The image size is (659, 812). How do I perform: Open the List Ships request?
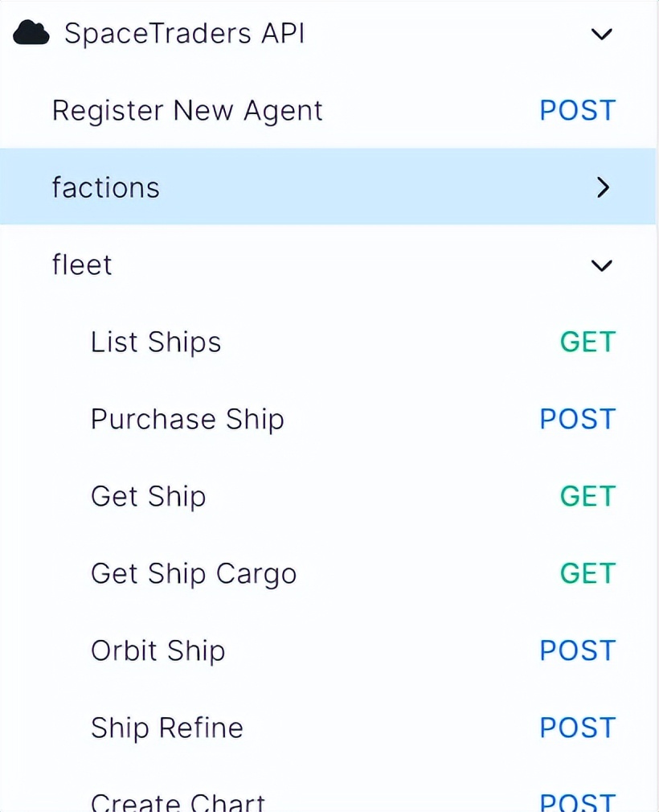[156, 342]
